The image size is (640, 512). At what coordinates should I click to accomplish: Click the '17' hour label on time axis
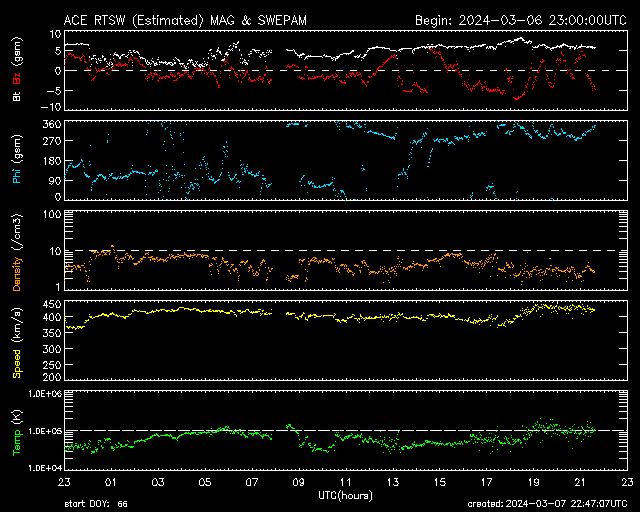[487, 482]
